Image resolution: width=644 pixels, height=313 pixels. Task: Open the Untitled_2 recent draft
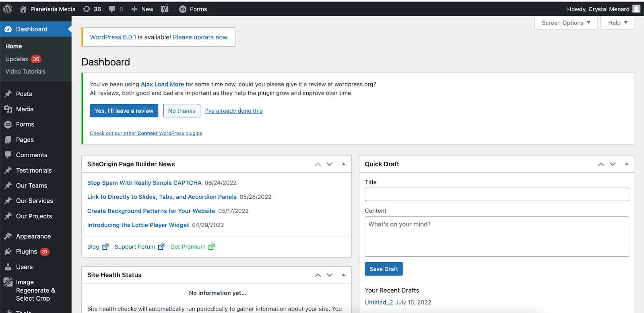[379, 302]
